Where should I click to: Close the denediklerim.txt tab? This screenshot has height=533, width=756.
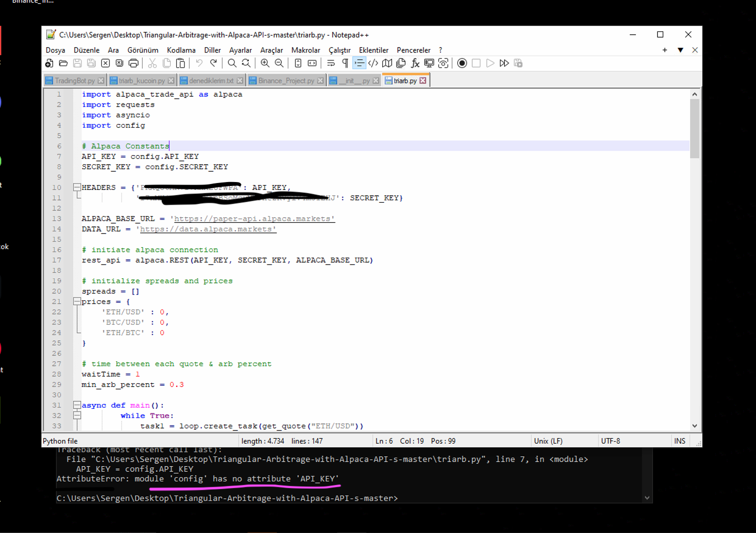pyautogui.click(x=240, y=80)
